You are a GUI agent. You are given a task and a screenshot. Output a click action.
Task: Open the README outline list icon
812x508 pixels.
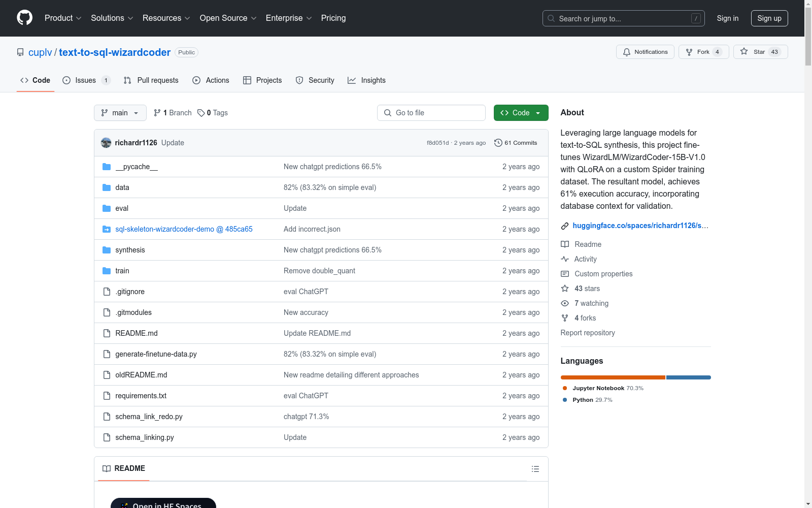(535, 469)
